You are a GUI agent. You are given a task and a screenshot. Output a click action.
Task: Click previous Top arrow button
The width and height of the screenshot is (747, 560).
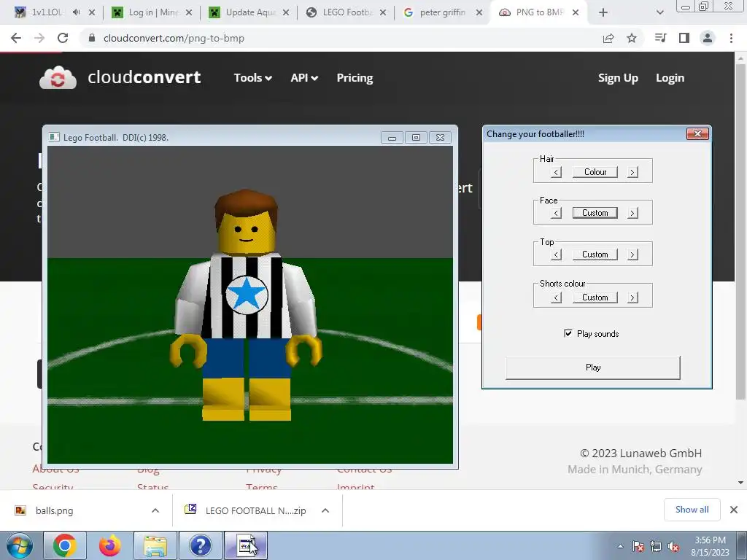click(556, 254)
